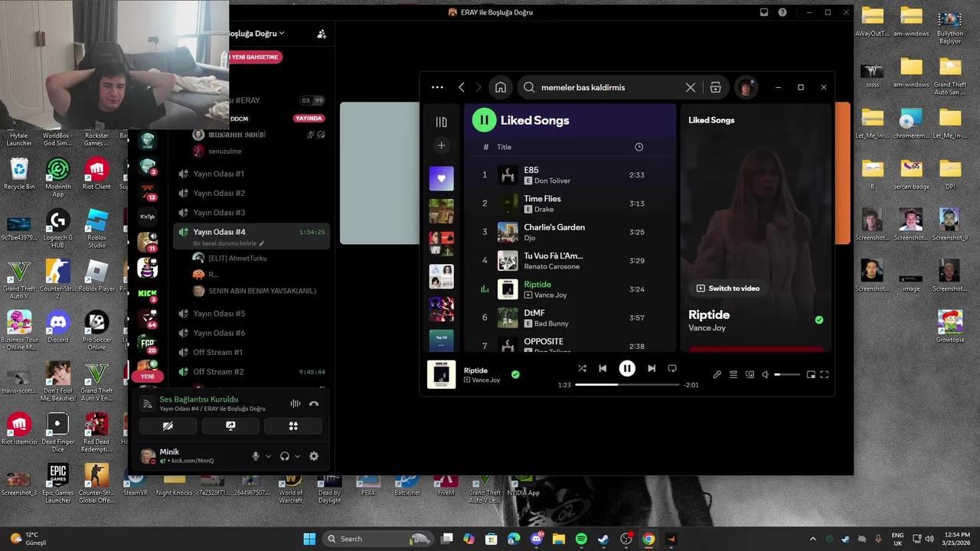The width and height of the screenshot is (980, 551).
Task: Deafen Discord headphones
Action: click(x=285, y=456)
